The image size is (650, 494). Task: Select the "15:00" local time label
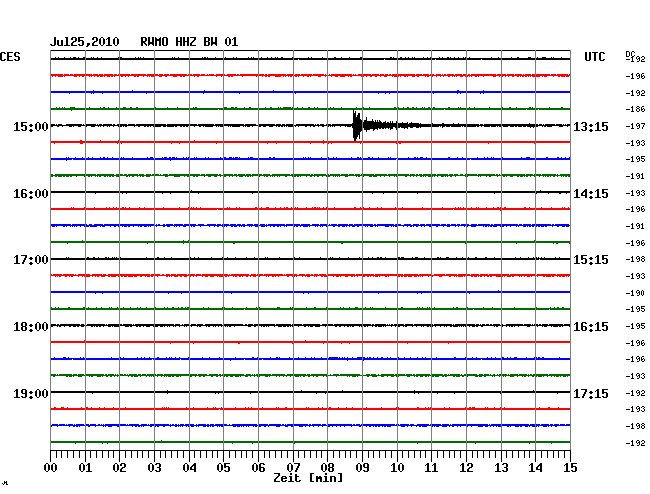[x=31, y=126]
